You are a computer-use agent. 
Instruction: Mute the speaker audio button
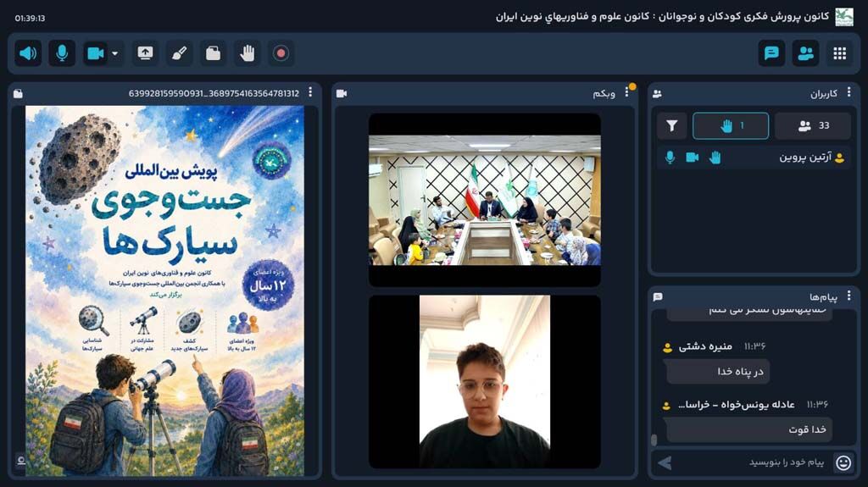click(x=28, y=53)
